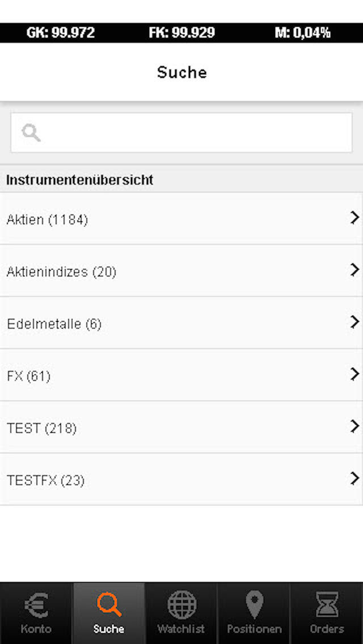Click the magnifier icon in search field
The height and width of the screenshot is (644, 363).
(x=31, y=133)
